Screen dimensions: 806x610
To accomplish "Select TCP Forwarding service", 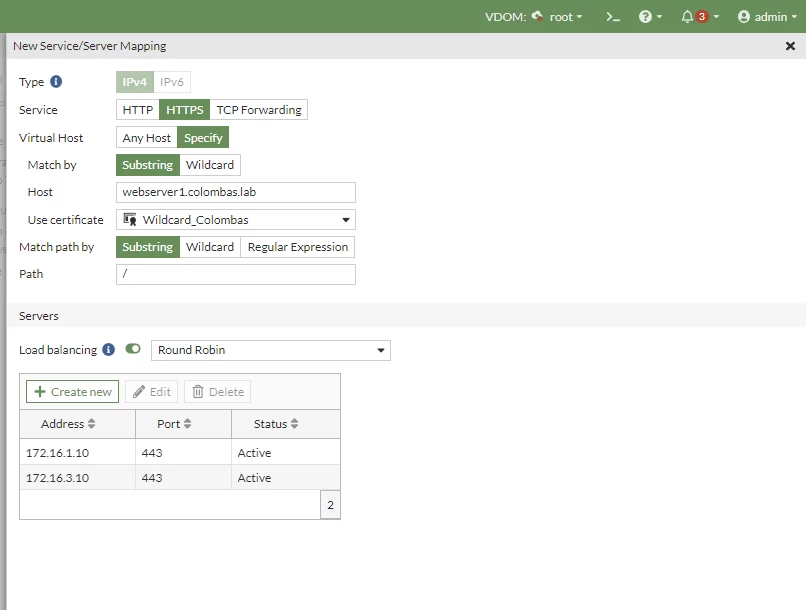I will pyautogui.click(x=259, y=110).
